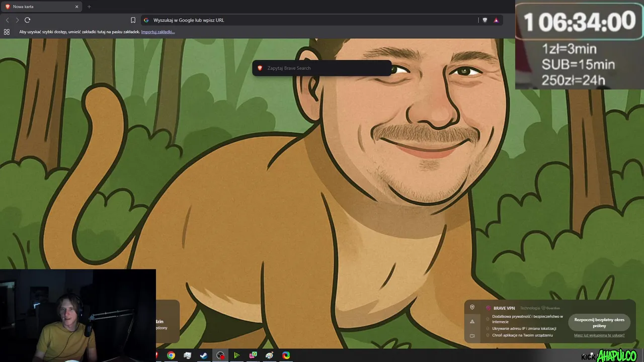Select the Nowa karta tab

click(x=41, y=7)
